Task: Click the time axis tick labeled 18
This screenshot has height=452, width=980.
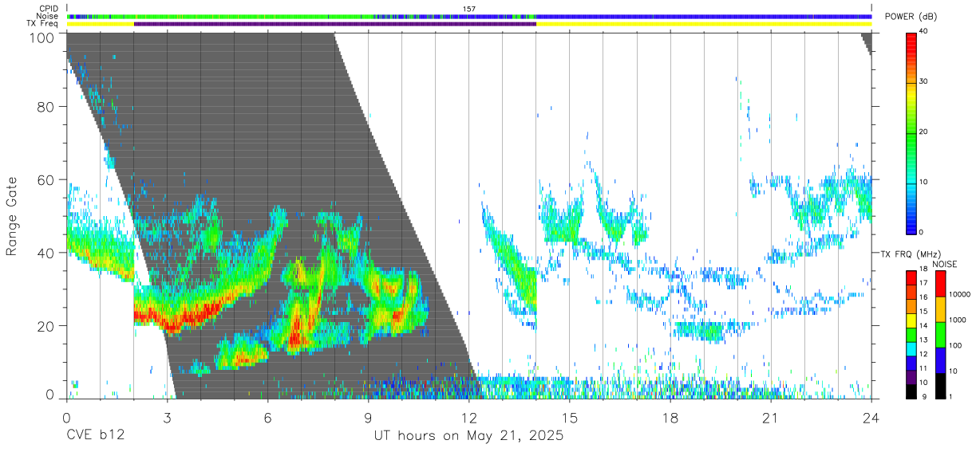Action: [670, 417]
